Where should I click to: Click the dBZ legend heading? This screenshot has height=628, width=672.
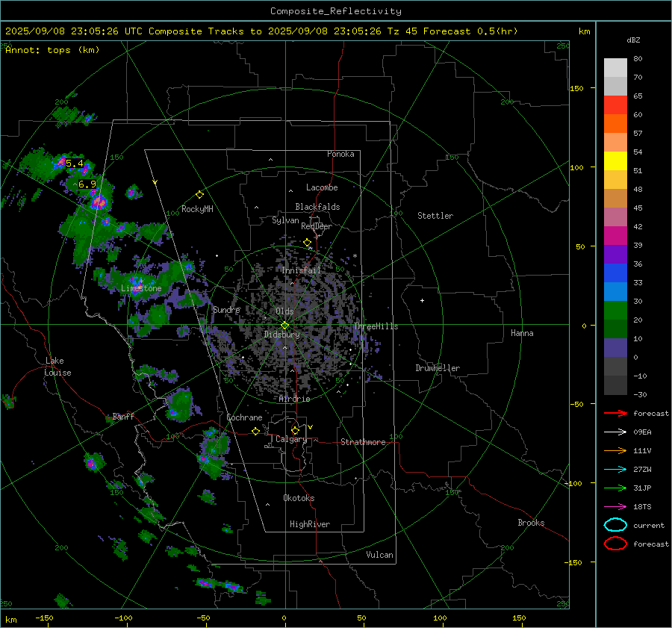[633, 40]
